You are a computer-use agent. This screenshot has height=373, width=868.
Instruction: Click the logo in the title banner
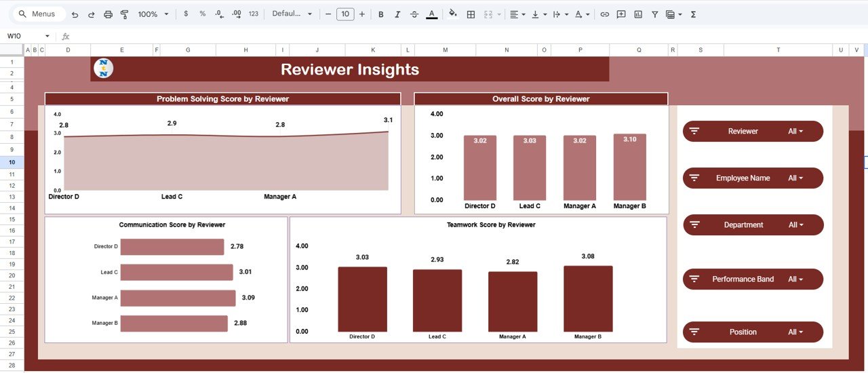(x=103, y=68)
